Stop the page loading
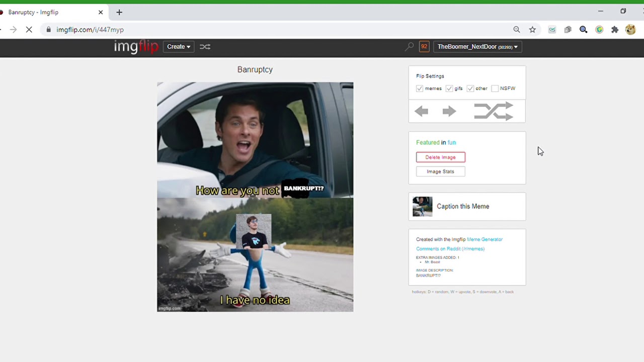 tap(29, 30)
